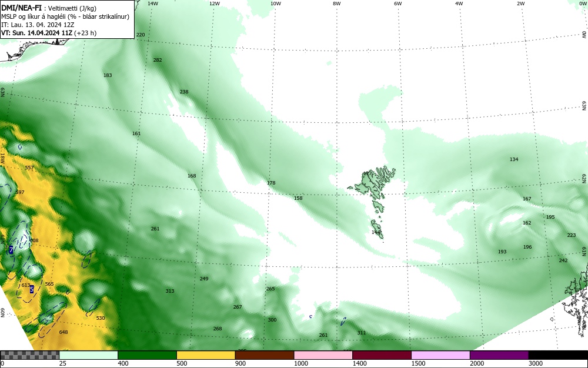Click the map value 313
The image size is (588, 368).
[170, 291]
